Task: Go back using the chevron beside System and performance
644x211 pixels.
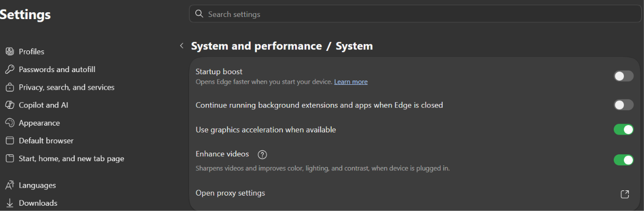Action: click(x=182, y=46)
